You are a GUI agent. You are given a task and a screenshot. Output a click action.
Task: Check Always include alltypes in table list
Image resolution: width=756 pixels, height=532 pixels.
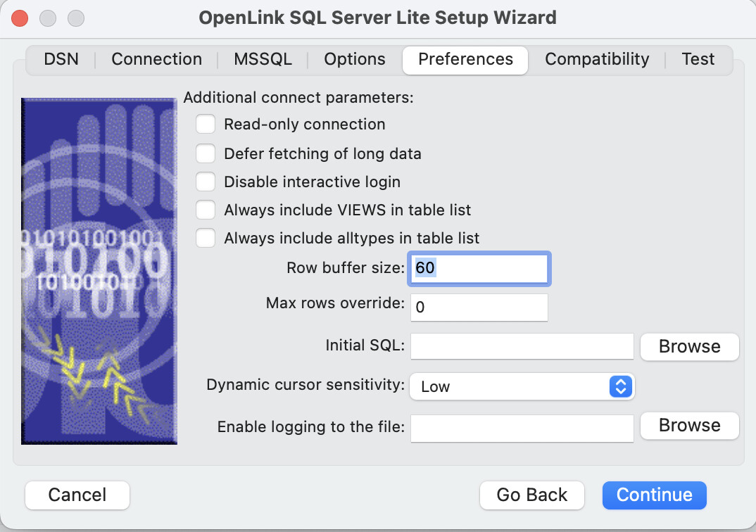[206, 238]
